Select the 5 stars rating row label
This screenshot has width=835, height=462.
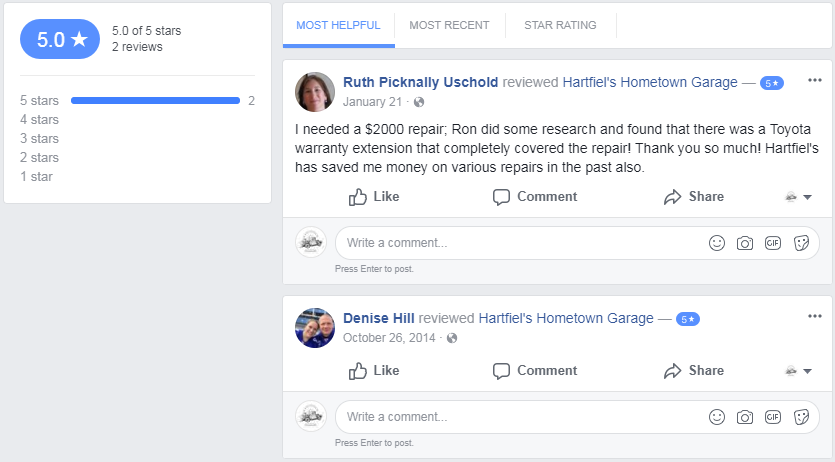39,101
